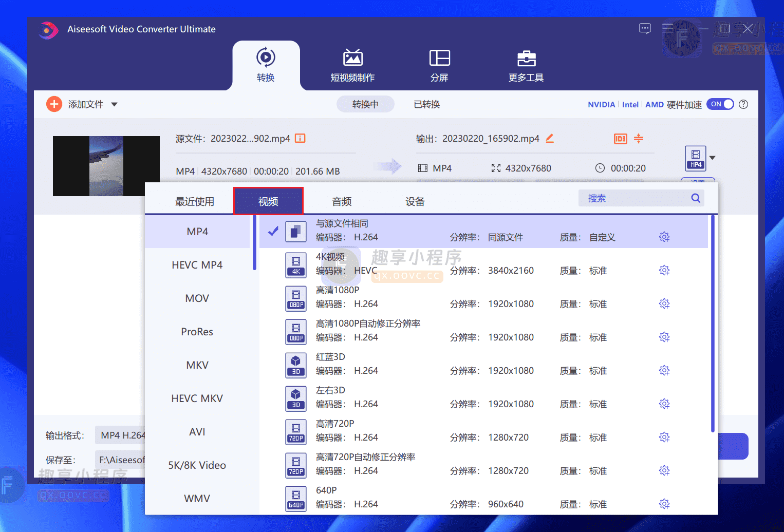Screen dimensions: 784x532
Task: Choose MOV in the format list
Action: coord(197,298)
